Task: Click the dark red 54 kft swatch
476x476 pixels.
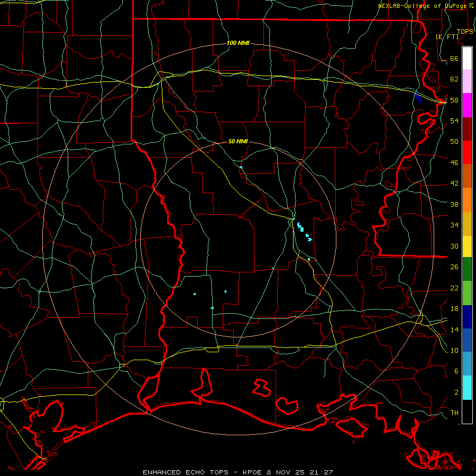Action: pos(467,129)
